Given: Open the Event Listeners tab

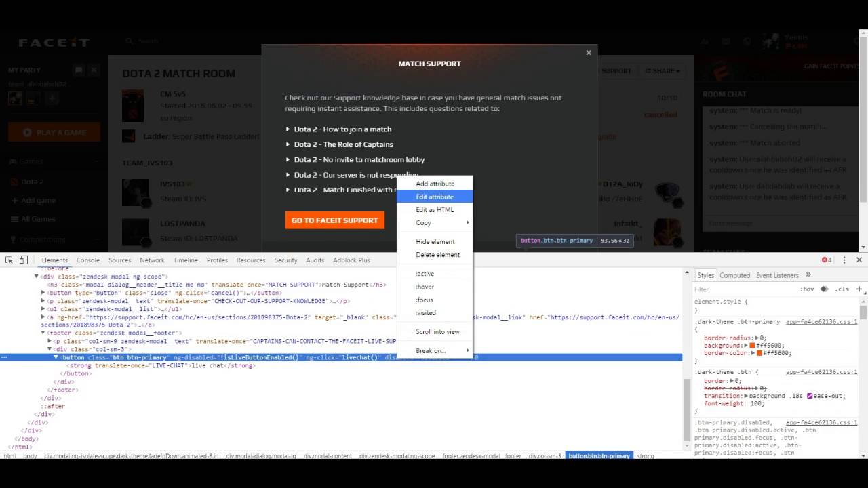Looking at the screenshot, I should (777, 275).
